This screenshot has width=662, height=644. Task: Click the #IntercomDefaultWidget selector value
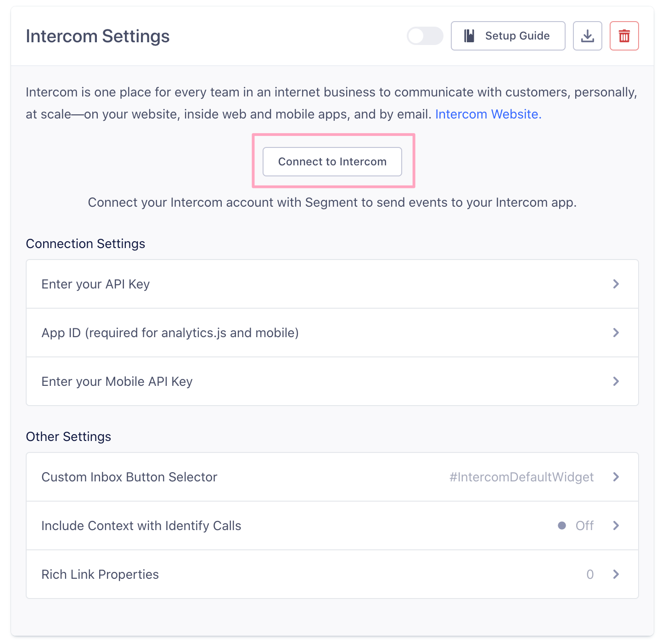(x=522, y=477)
